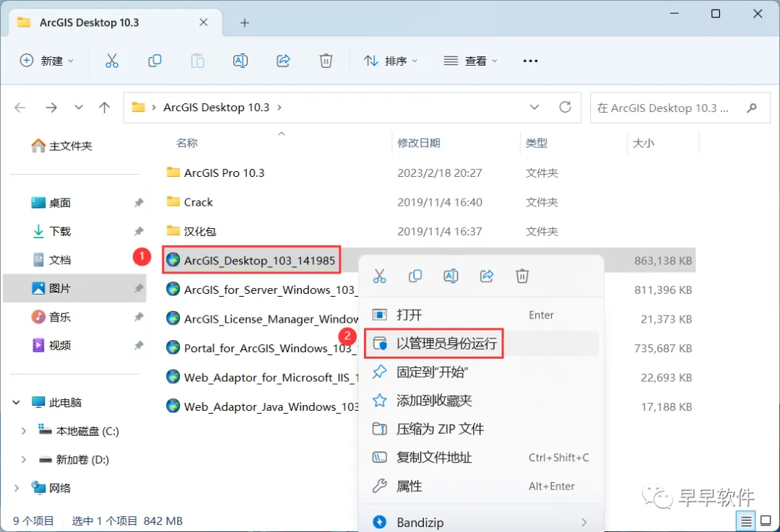
Task: Open 图片 in the sidebar
Action: point(74,288)
